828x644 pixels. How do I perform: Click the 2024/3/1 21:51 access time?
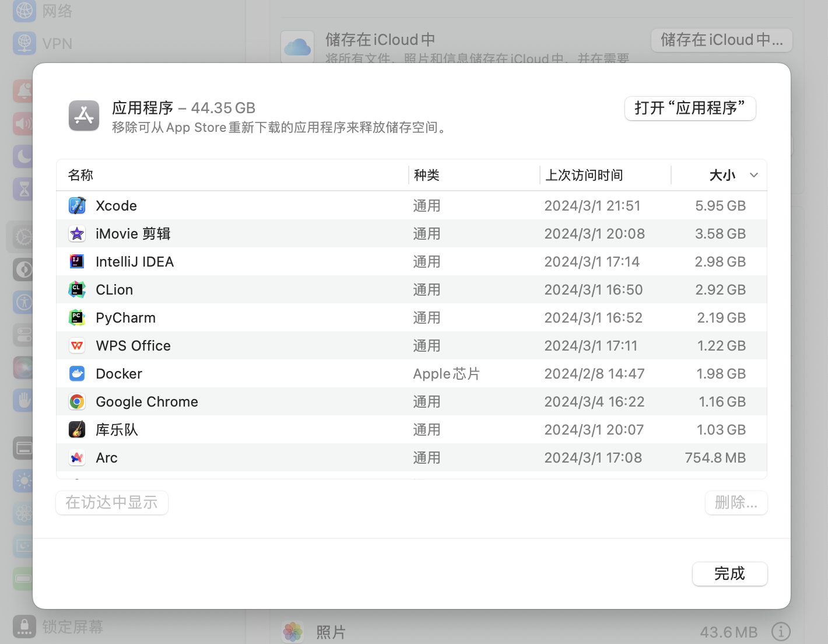pyautogui.click(x=592, y=206)
